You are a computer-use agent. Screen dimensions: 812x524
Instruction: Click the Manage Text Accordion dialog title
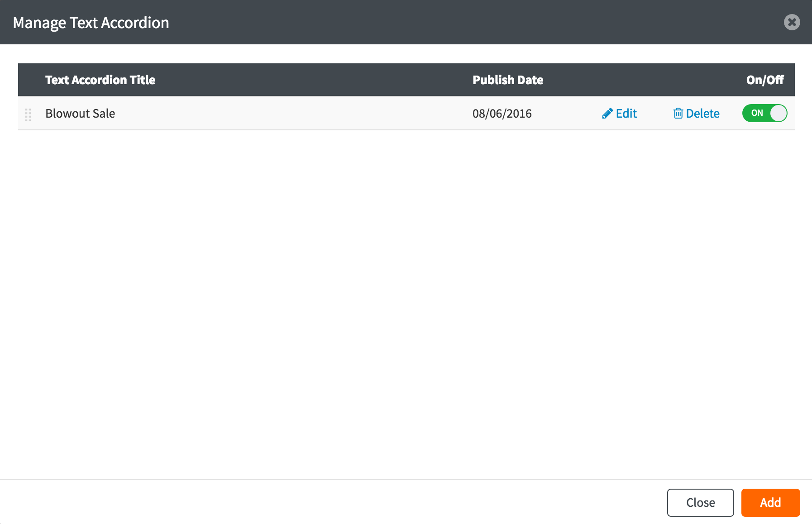[91, 23]
